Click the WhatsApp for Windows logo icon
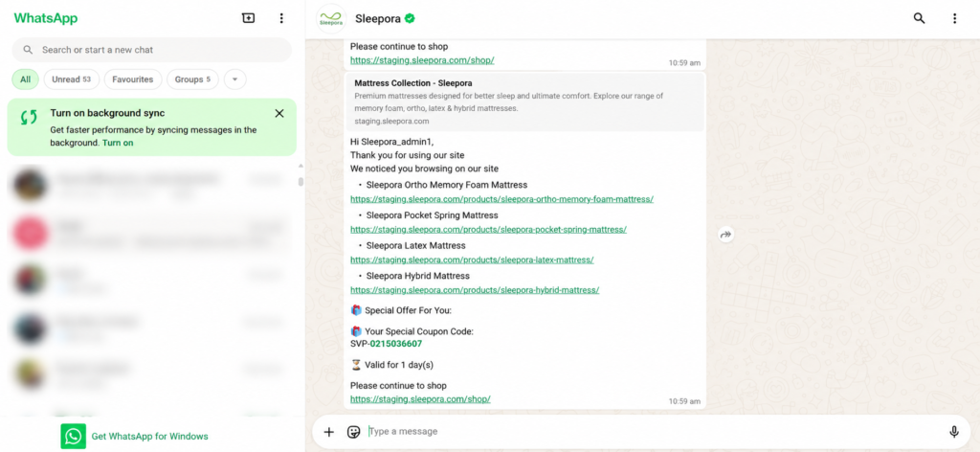Viewport: 980px width, 452px height. 73,436
